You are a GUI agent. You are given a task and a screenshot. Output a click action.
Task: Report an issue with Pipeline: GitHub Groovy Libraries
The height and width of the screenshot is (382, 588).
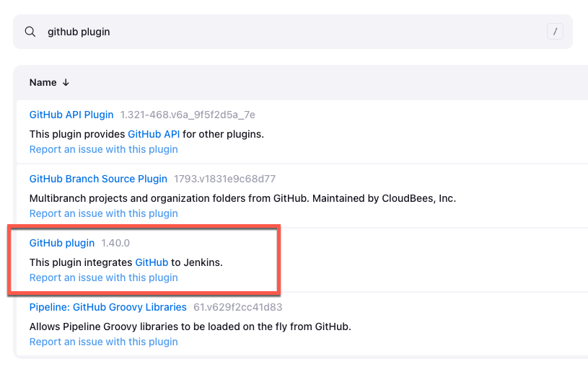pyautogui.click(x=103, y=342)
